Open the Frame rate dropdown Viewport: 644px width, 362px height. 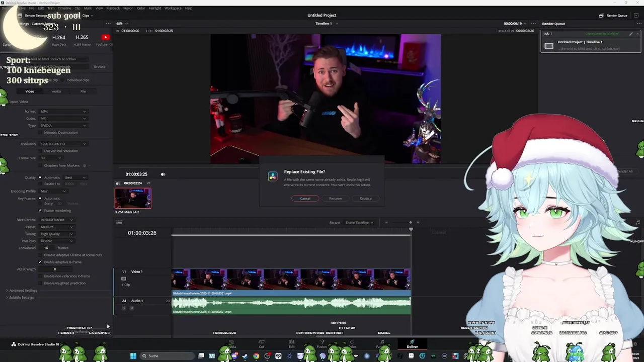(x=51, y=158)
